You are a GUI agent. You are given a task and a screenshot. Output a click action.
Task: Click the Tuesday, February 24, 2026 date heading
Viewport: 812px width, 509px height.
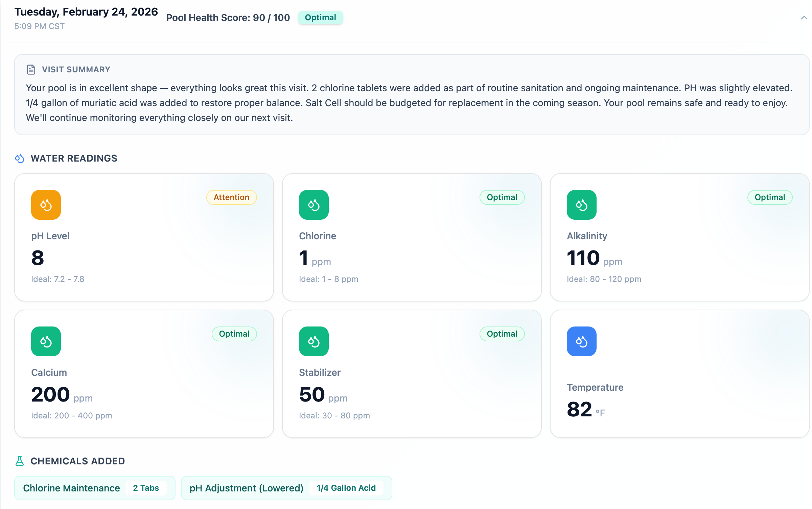tap(86, 12)
